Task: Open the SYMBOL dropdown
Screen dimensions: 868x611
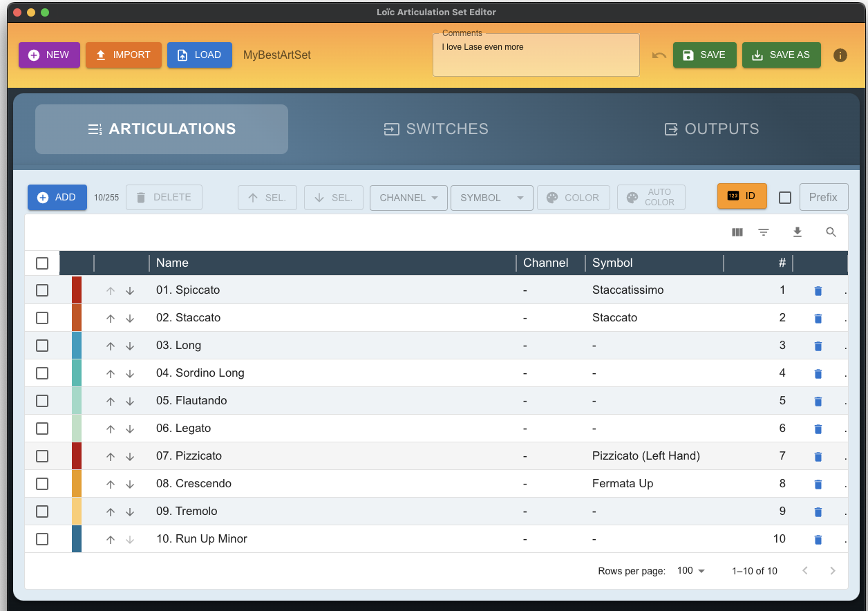Action: click(491, 198)
